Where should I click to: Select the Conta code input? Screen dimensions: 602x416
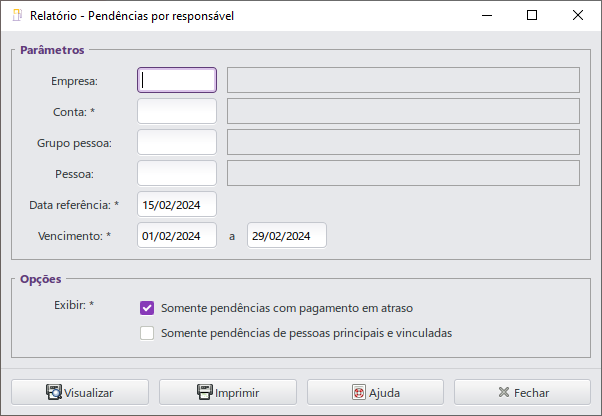[177, 111]
